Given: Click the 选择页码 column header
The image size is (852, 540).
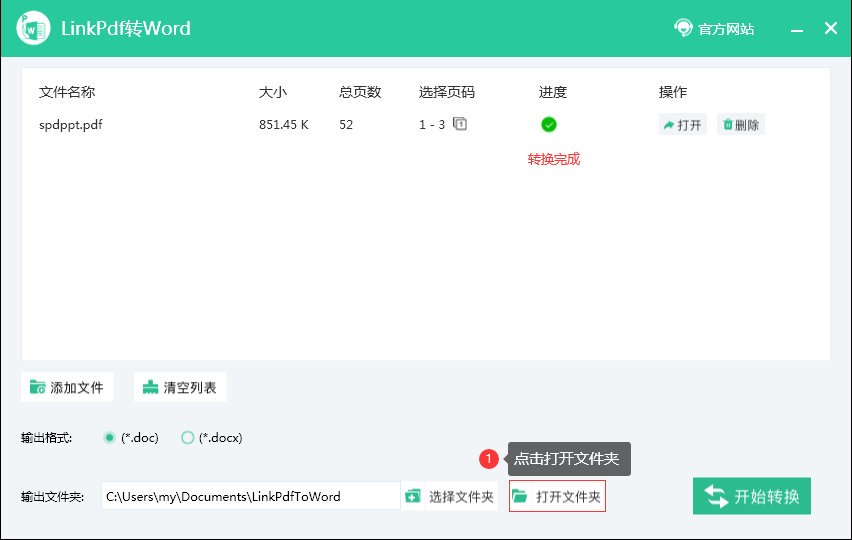Looking at the screenshot, I should click(447, 92).
